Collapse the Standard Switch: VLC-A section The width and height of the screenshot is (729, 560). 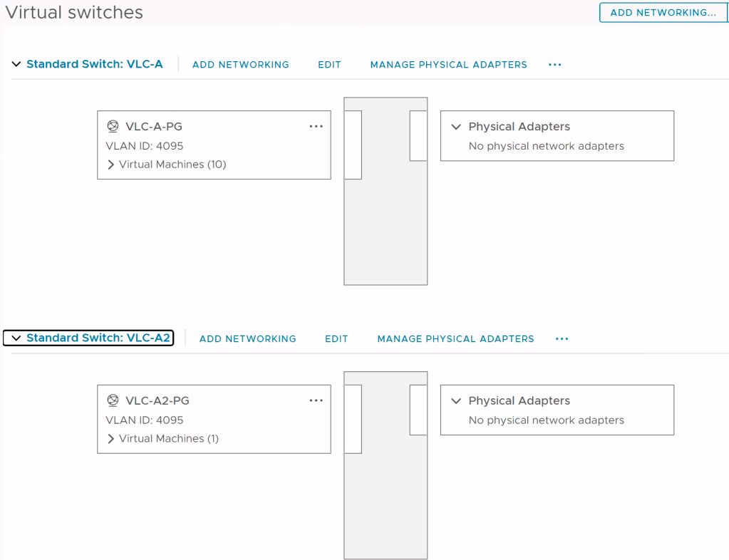pyautogui.click(x=16, y=65)
